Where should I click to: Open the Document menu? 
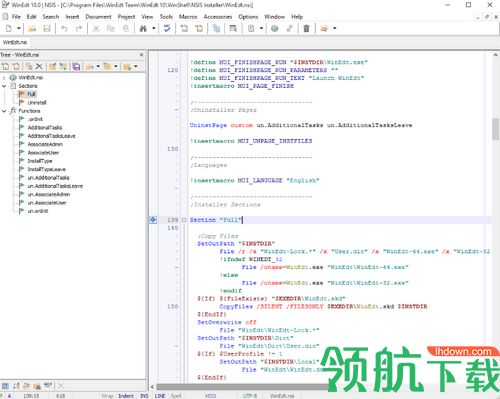98,17
